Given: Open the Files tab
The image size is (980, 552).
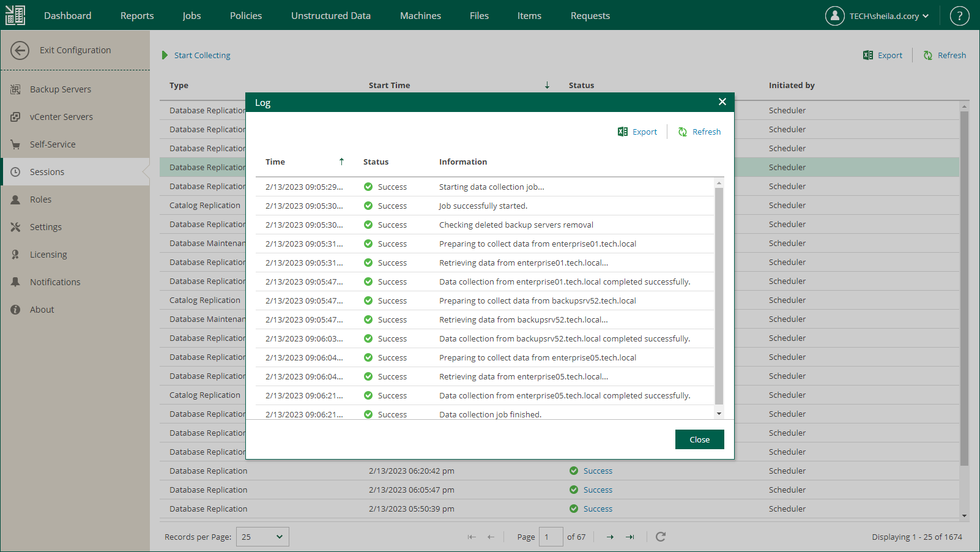Looking at the screenshot, I should tap(480, 15).
